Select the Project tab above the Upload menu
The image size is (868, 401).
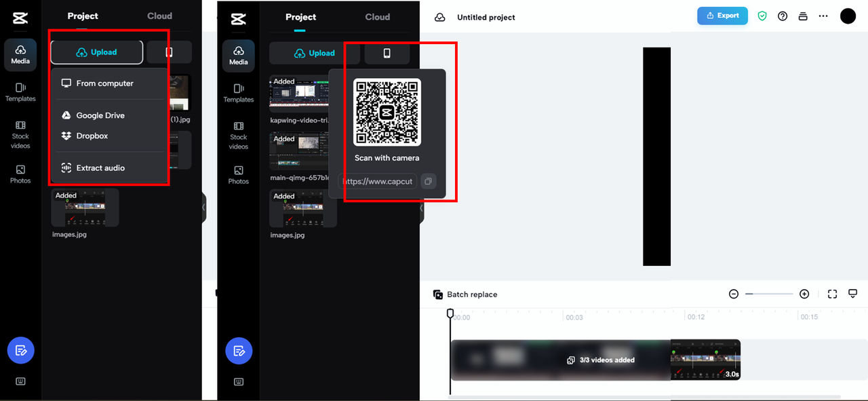pos(83,16)
